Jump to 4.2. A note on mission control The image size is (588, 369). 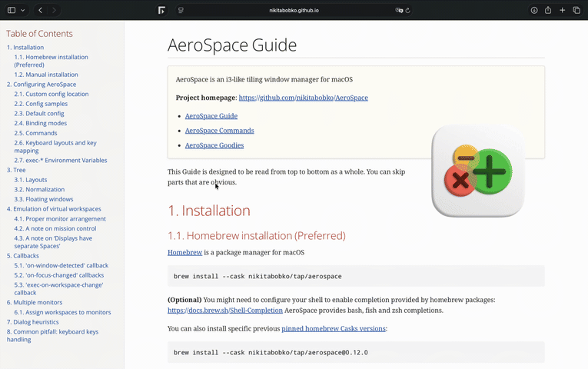coord(55,228)
